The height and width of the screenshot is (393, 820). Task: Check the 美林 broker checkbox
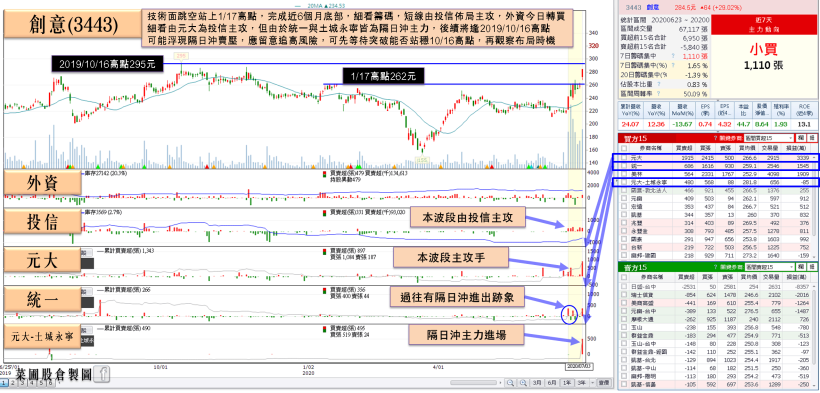click(x=624, y=174)
